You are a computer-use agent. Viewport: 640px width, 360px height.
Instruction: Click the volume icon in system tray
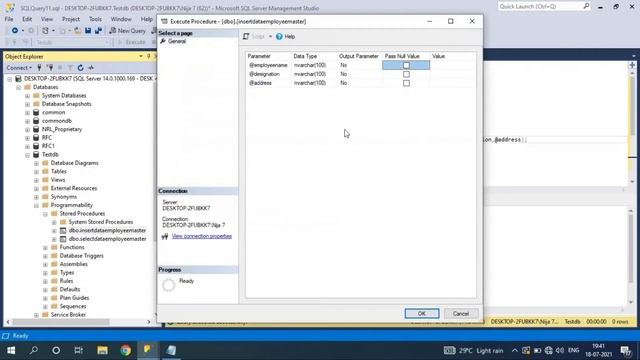pyautogui.click(x=560, y=351)
